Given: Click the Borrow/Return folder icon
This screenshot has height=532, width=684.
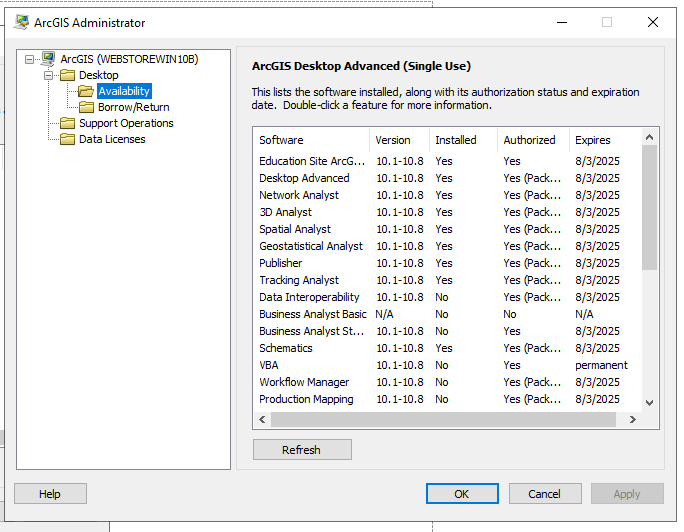Looking at the screenshot, I should [x=86, y=107].
